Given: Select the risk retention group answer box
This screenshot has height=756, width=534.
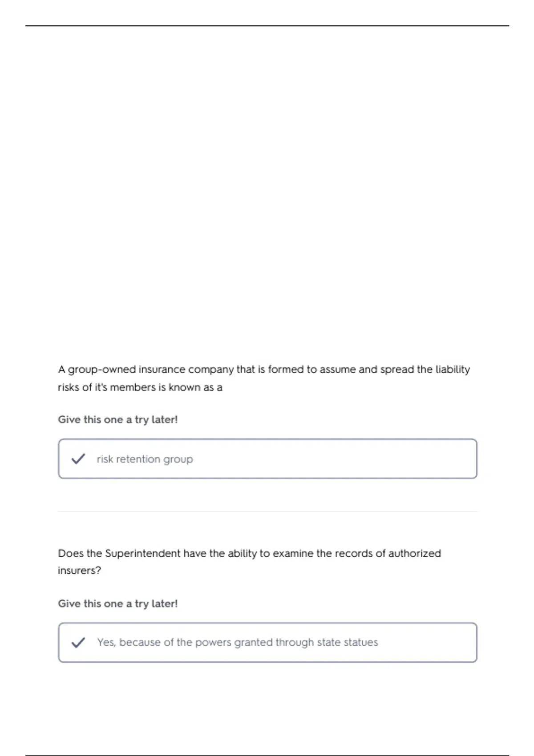Looking at the screenshot, I should pos(267,458).
